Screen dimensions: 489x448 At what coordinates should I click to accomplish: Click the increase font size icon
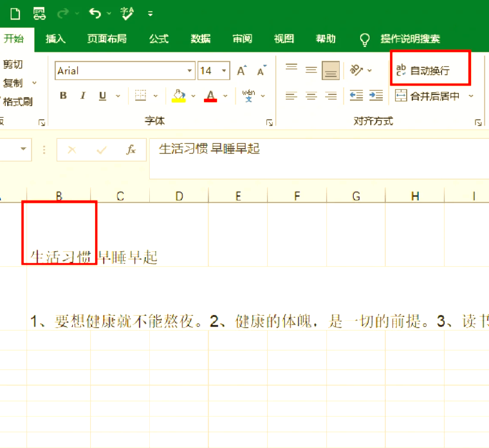(242, 71)
